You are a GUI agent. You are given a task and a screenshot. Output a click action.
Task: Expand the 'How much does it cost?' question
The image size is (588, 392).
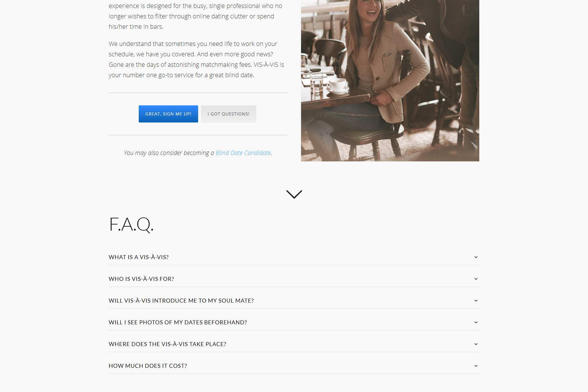click(x=294, y=366)
